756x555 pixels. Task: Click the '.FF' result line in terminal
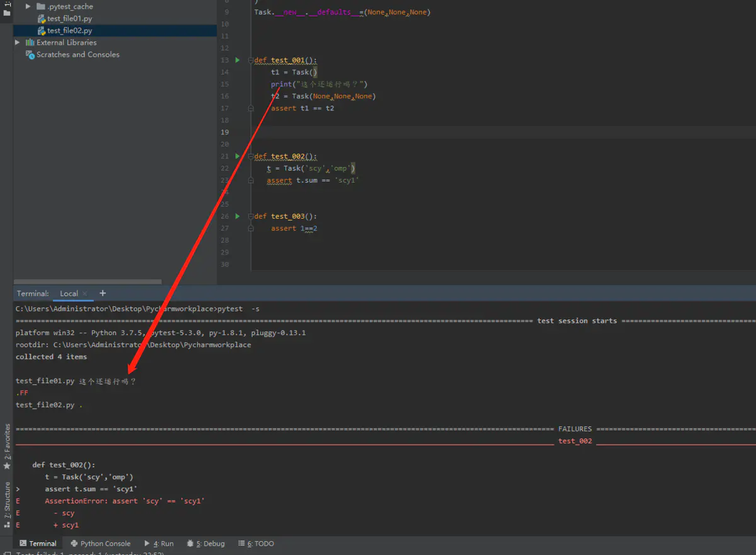coord(22,392)
